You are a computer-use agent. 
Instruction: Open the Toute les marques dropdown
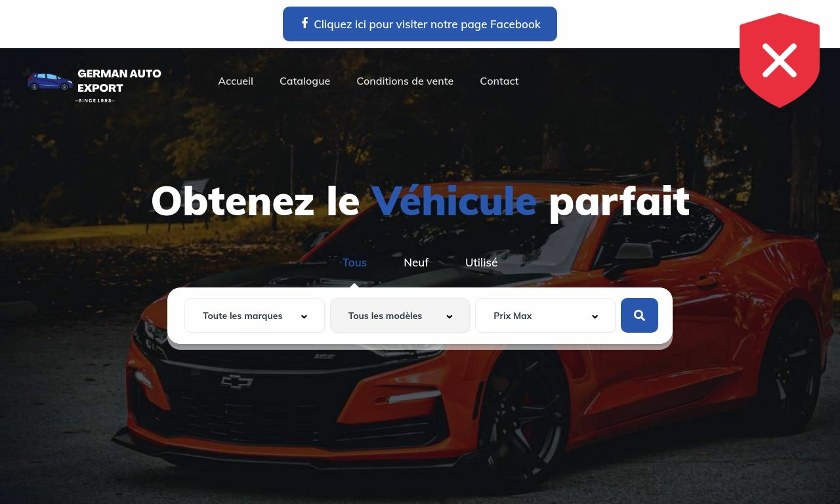click(x=255, y=316)
